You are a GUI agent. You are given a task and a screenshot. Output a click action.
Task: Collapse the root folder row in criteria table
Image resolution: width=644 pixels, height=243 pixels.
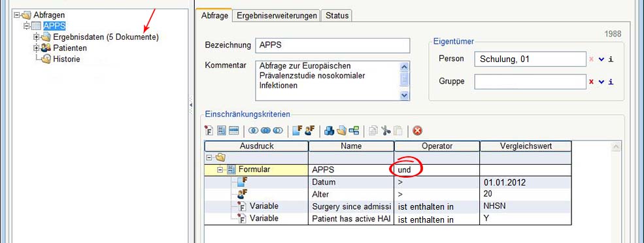click(209, 157)
